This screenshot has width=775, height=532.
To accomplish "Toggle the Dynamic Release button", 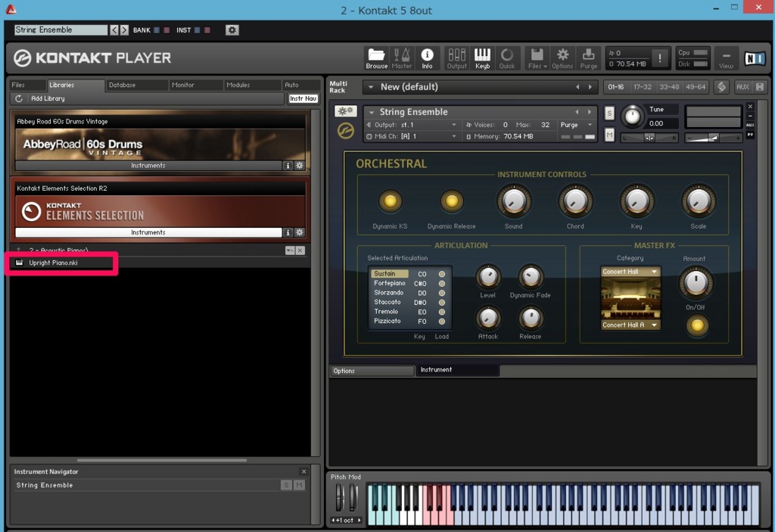I will [x=452, y=201].
